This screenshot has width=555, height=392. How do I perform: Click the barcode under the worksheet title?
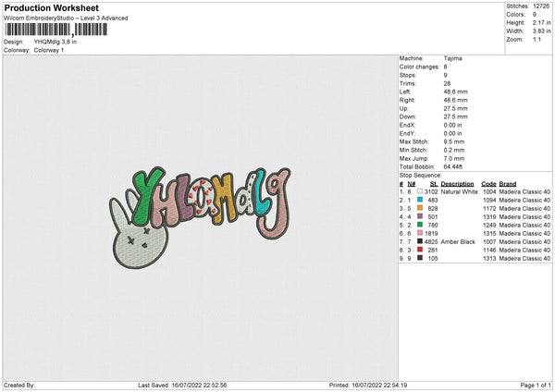click(x=55, y=30)
